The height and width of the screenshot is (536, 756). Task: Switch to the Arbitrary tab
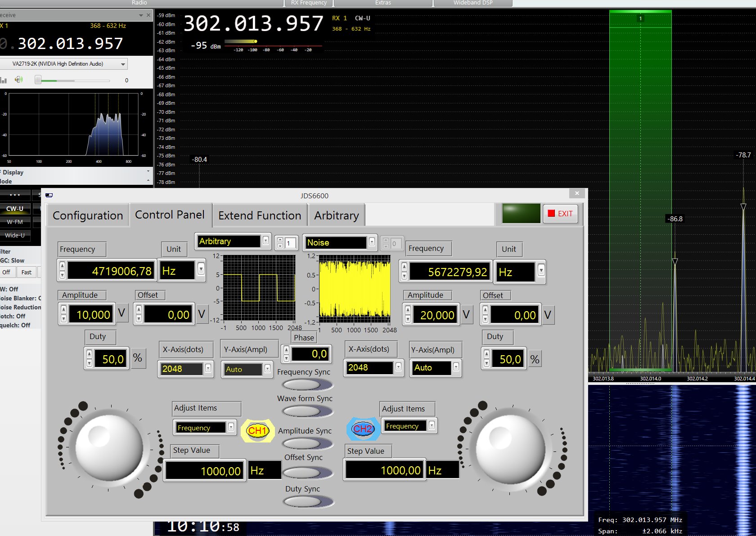pyautogui.click(x=336, y=215)
